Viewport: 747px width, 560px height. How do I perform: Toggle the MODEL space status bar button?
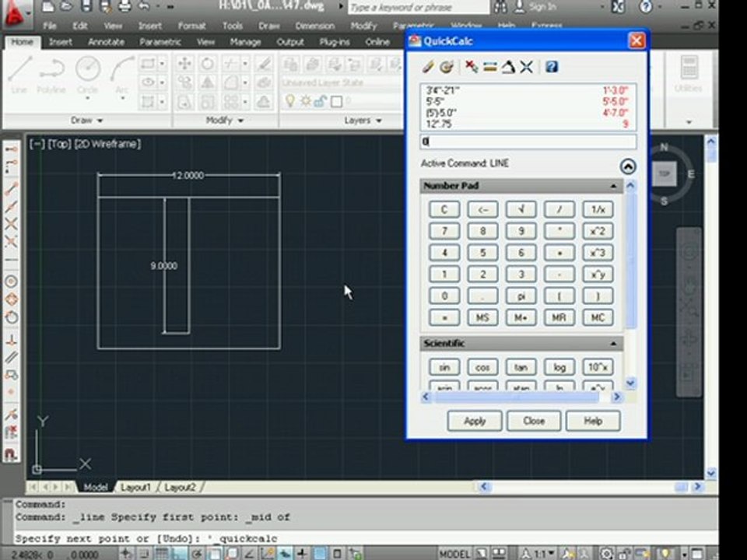pos(454,554)
